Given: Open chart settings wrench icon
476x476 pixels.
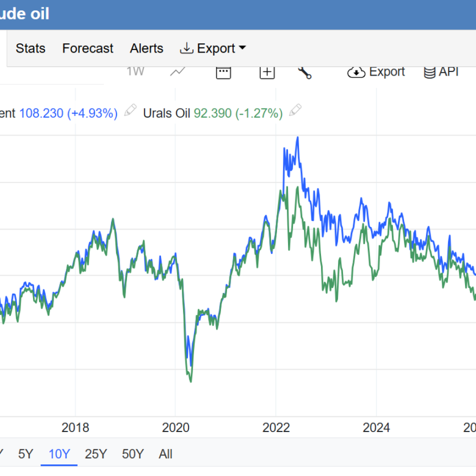Looking at the screenshot, I should (305, 72).
